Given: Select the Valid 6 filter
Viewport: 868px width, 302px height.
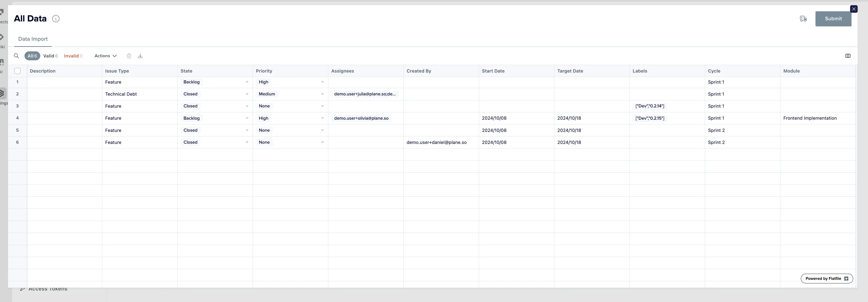Looking at the screenshot, I should [51, 56].
